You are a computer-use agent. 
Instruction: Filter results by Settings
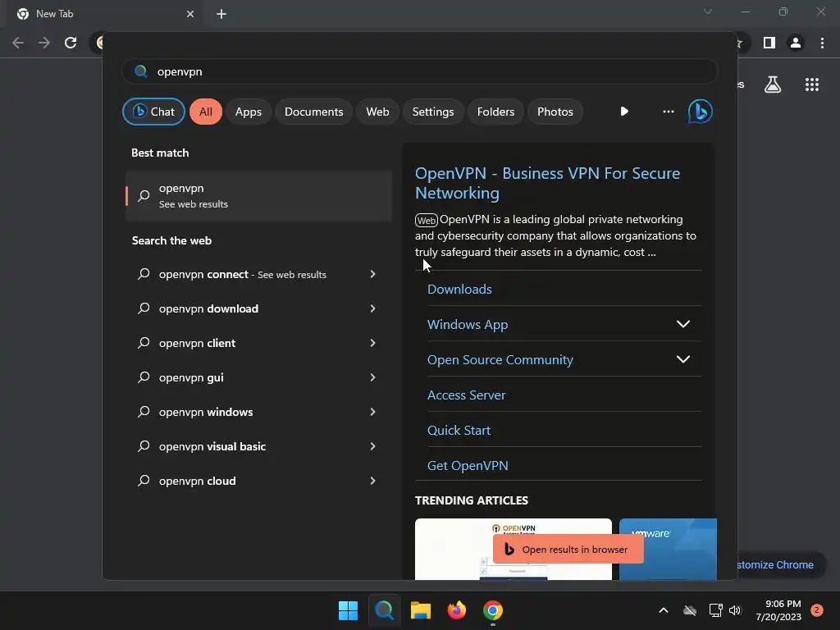point(433,112)
